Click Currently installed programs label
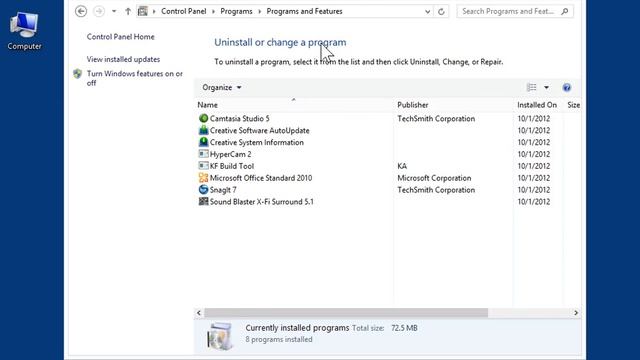The height and width of the screenshot is (360, 640). pyautogui.click(x=297, y=328)
